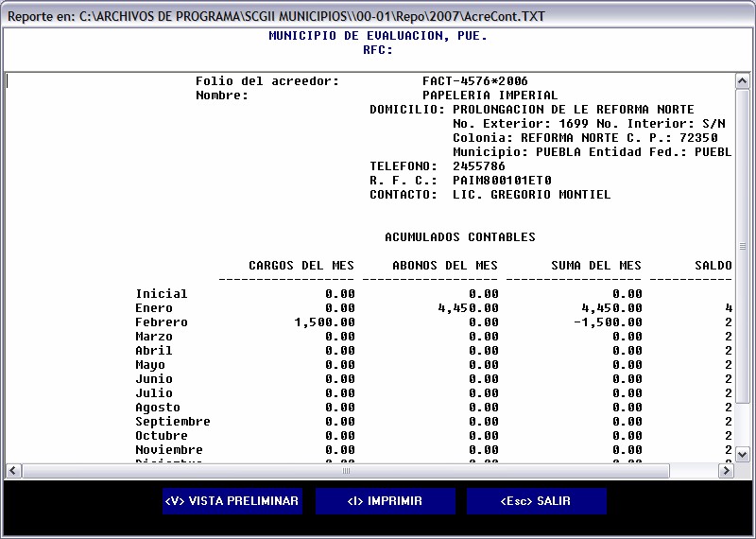Screen dimensions: 756x539
Task: Click the Febrero row label
Action: (x=162, y=322)
